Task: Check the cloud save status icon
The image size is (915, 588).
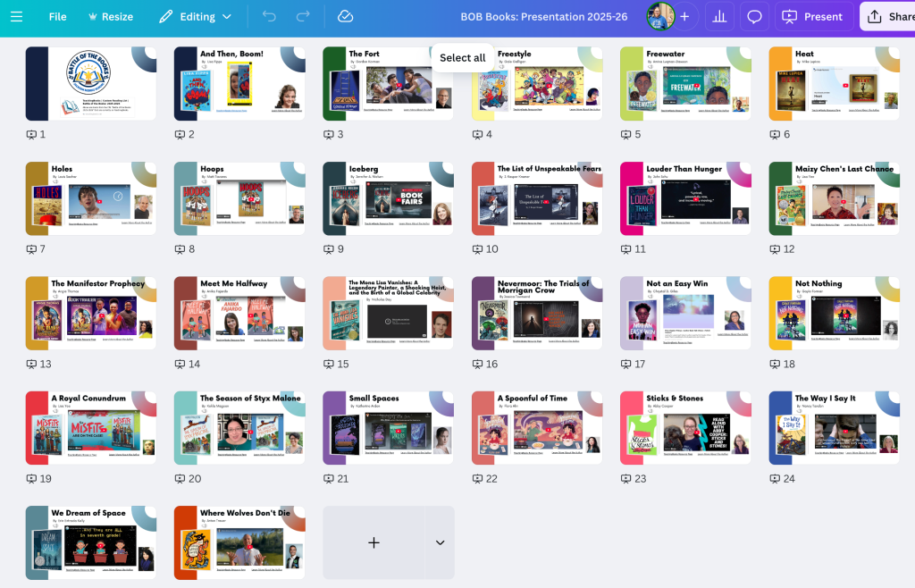Action: (345, 16)
